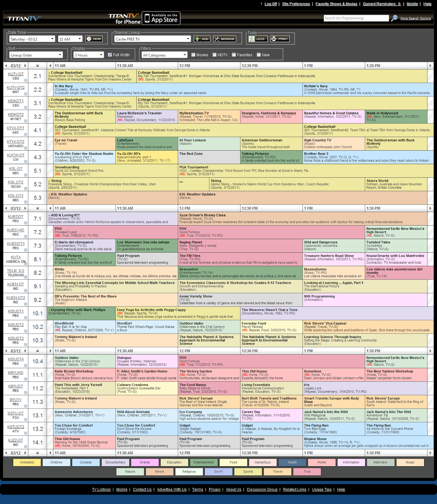The width and height of the screenshot is (437, 504).
Task: Open the TitanTV for iPhone App Store badge
Action: tap(161, 18)
